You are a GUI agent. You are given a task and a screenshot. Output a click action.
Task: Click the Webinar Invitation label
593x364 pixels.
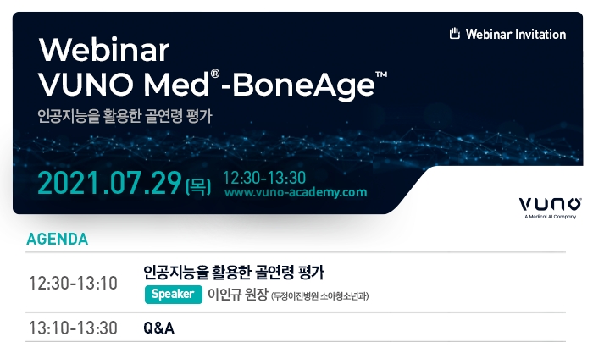[516, 35]
